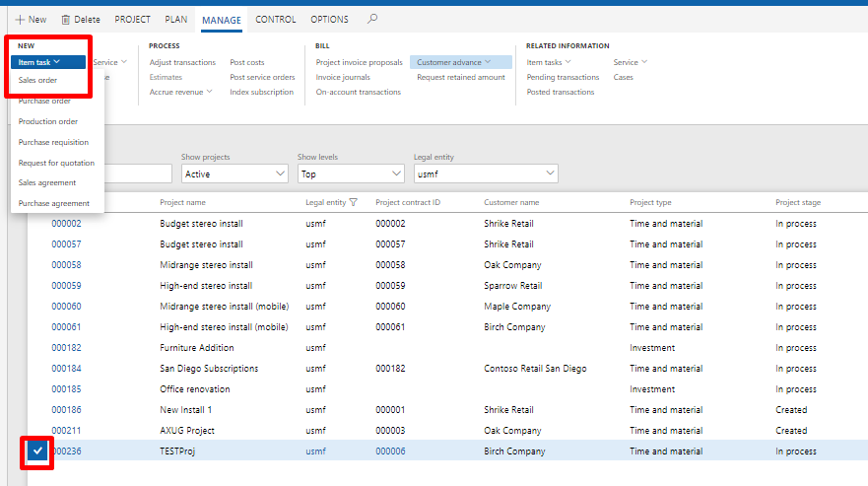Open the Show levels Top dropdown

click(351, 174)
